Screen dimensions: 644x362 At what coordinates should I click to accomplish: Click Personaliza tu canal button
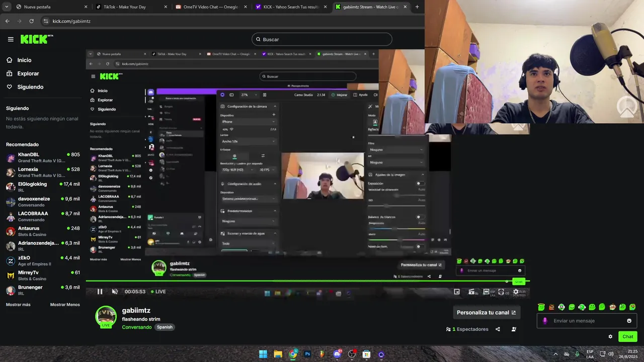[x=486, y=312]
